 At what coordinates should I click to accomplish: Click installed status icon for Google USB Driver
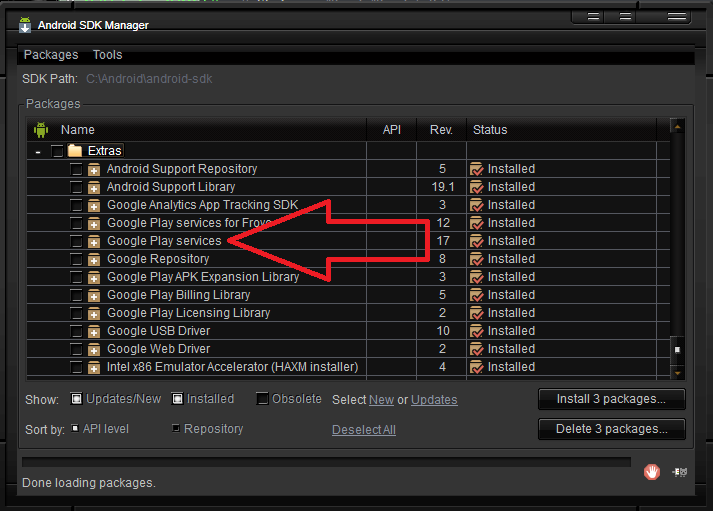tap(477, 331)
